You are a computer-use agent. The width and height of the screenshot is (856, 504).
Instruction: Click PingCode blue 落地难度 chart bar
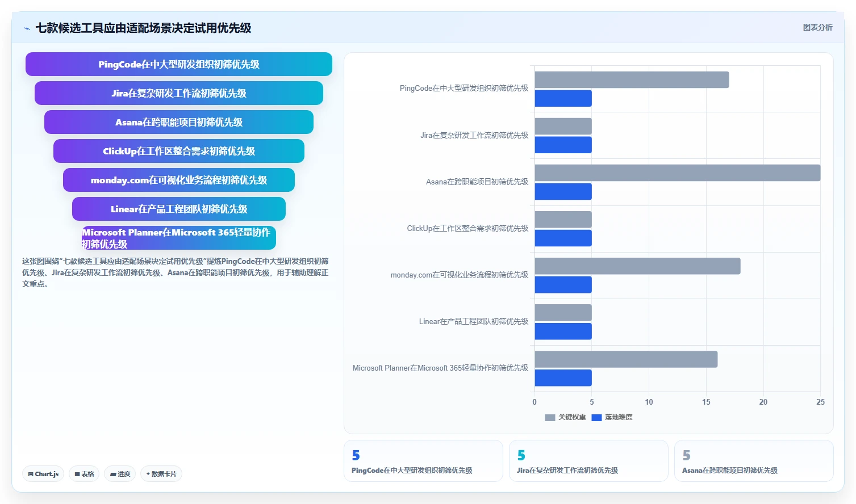coord(563,98)
